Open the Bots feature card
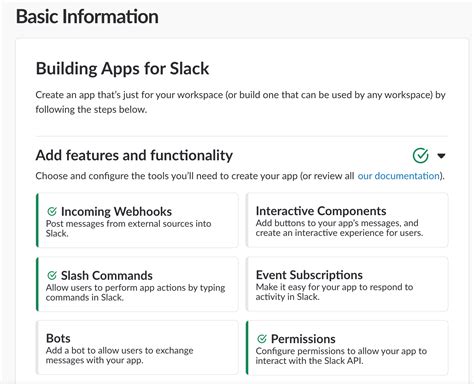Viewport: 474px width, 384px height. 137,348
